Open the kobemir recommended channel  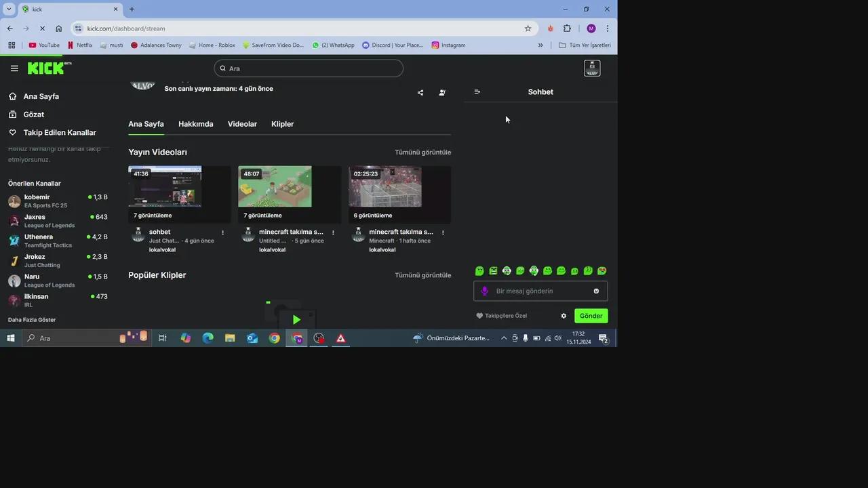coord(58,201)
